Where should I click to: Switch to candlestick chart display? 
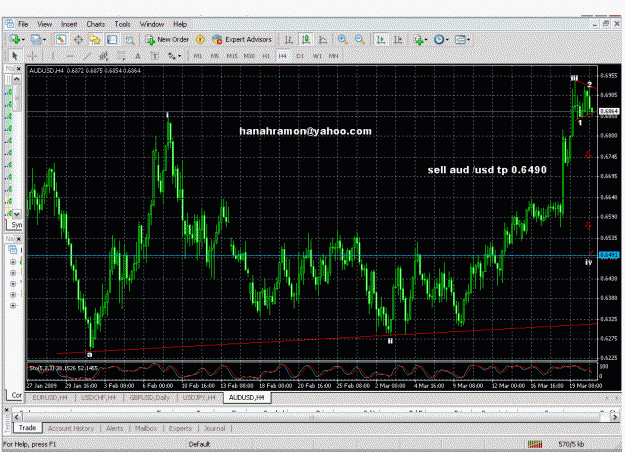(x=306, y=39)
